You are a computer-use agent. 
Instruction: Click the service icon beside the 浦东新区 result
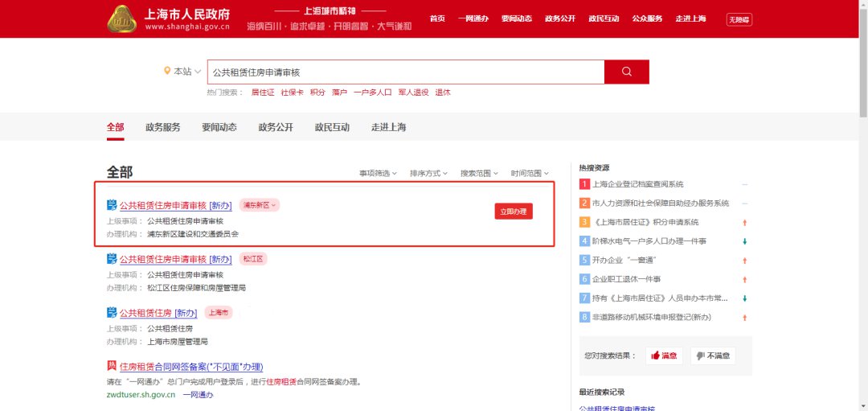[112, 205]
